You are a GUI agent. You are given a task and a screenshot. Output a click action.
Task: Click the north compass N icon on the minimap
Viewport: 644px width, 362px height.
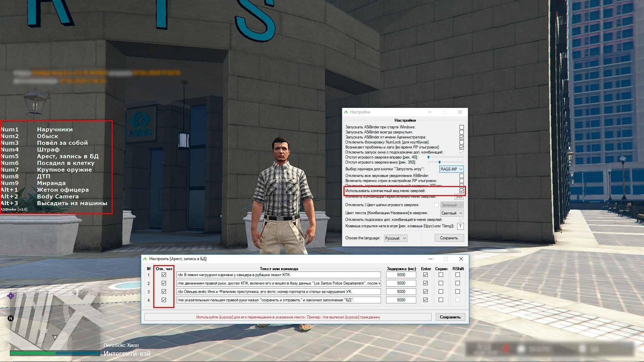pyautogui.click(x=11, y=318)
